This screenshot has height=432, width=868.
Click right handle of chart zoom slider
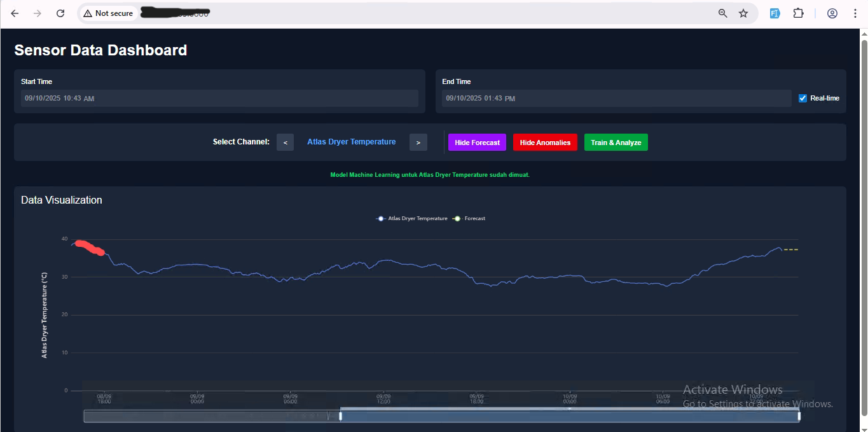click(x=799, y=416)
